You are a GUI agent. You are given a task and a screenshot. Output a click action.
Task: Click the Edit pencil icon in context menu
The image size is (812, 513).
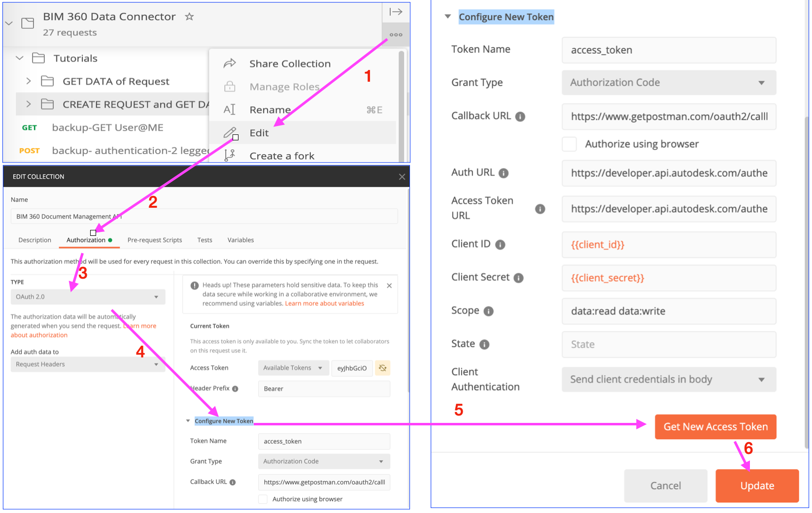(x=230, y=132)
